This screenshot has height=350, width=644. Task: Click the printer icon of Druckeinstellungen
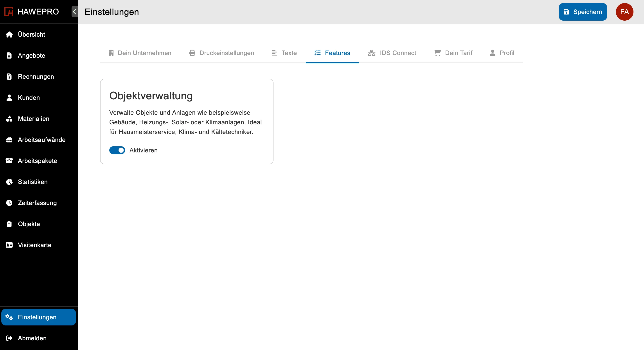tap(192, 53)
